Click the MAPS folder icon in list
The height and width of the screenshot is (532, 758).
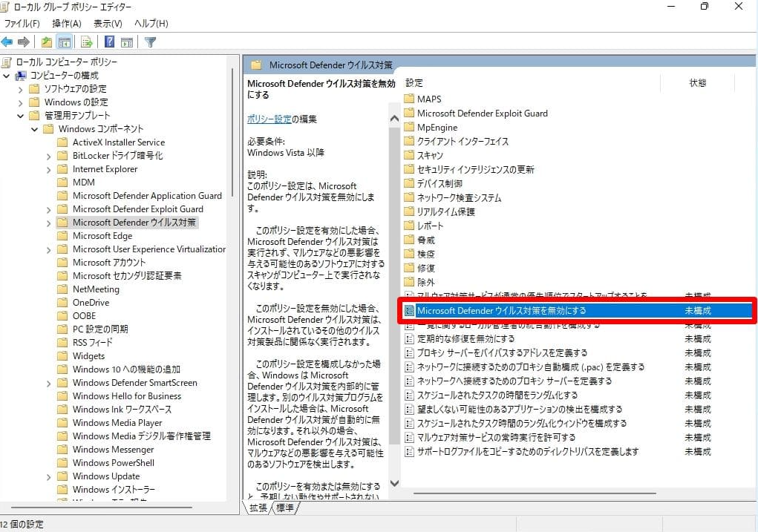409,99
